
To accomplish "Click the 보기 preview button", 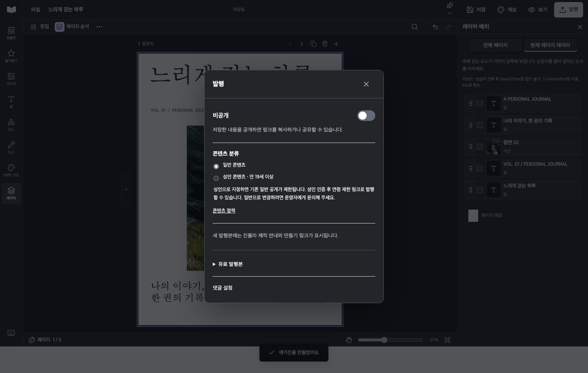I will click(x=538, y=10).
